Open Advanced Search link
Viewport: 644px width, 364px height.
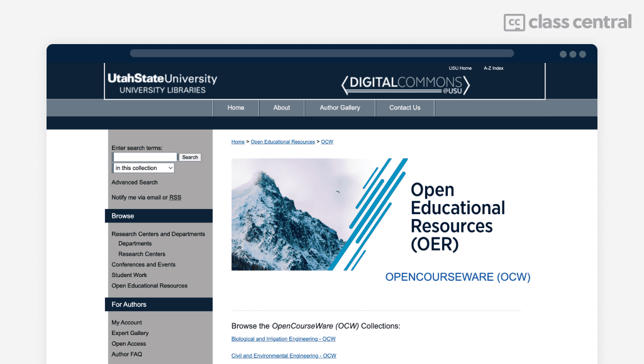(x=135, y=183)
